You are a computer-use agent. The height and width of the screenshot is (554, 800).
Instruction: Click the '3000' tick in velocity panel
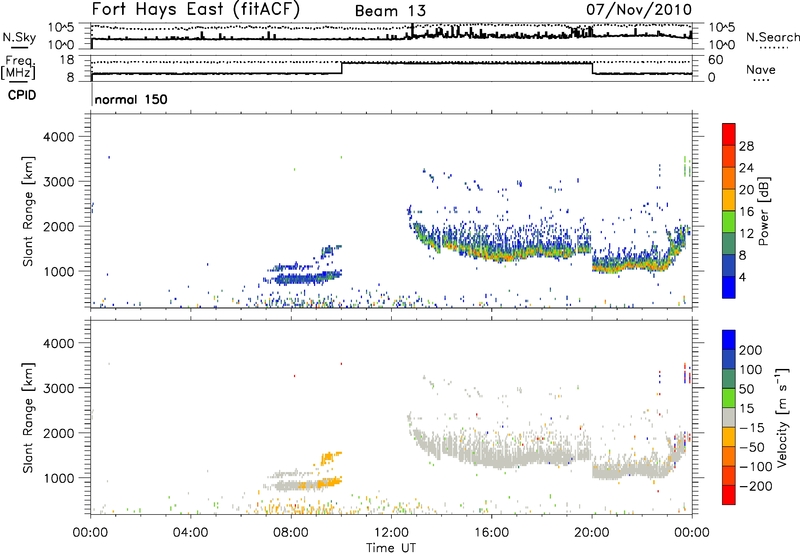[x=58, y=388]
